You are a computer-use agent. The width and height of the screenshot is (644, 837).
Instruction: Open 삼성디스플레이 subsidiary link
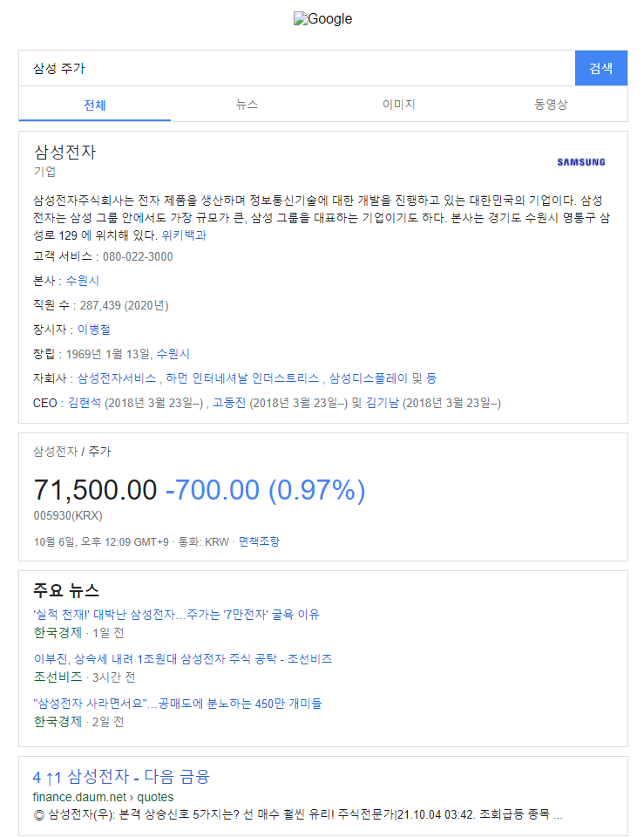pyautogui.click(x=368, y=378)
